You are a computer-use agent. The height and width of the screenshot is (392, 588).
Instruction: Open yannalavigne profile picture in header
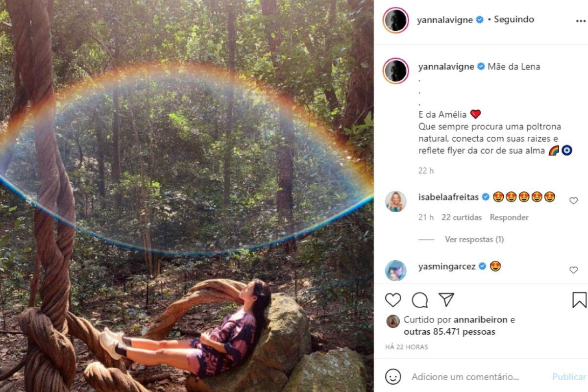[396, 21]
